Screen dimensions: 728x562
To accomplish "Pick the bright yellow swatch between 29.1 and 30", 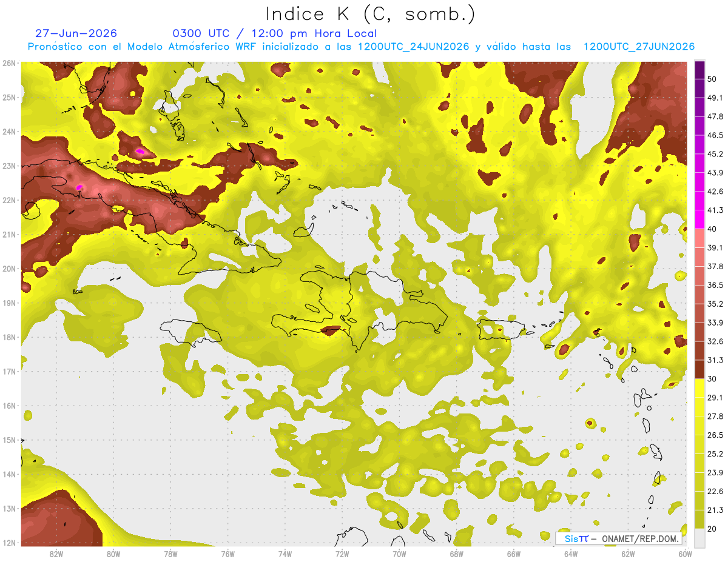I will coord(699,388).
